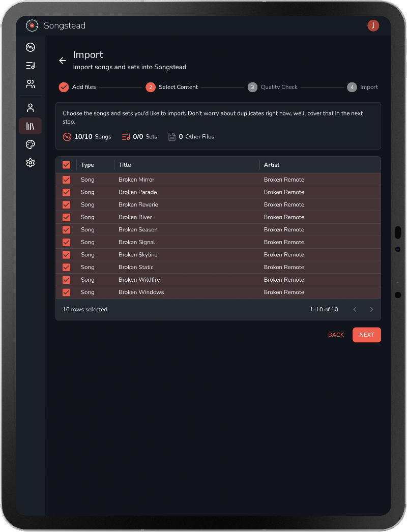Click the NEXT button

(x=367, y=335)
